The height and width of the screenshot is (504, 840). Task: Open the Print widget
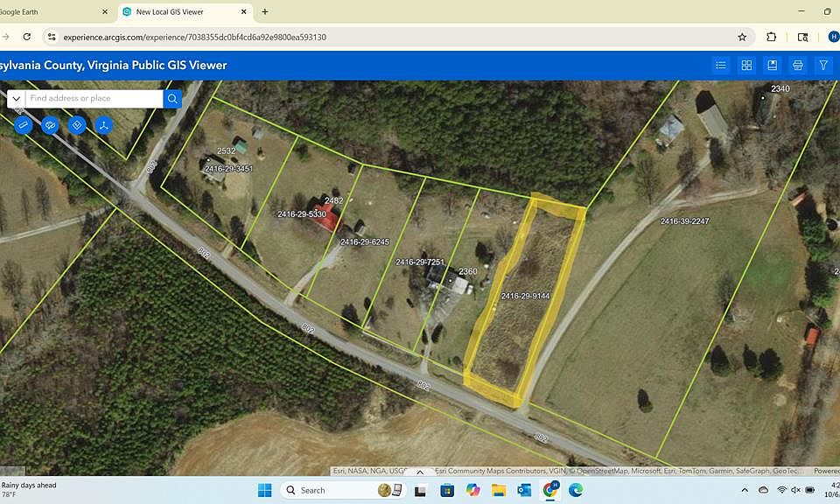click(x=798, y=66)
